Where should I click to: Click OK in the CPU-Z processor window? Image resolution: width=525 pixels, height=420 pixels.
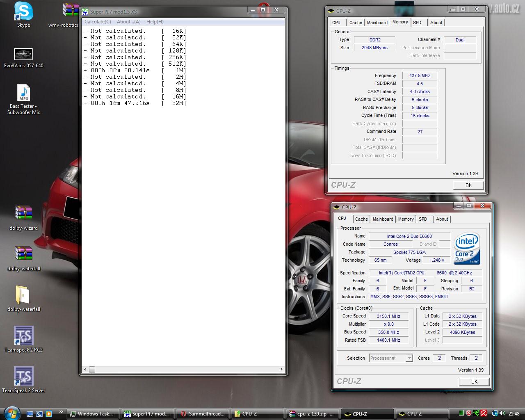(474, 381)
